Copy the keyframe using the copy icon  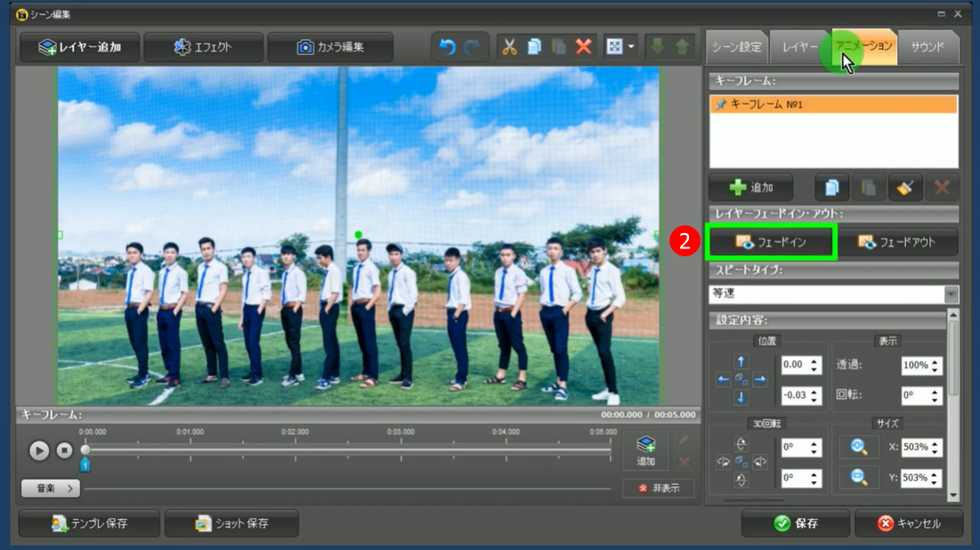(x=832, y=188)
